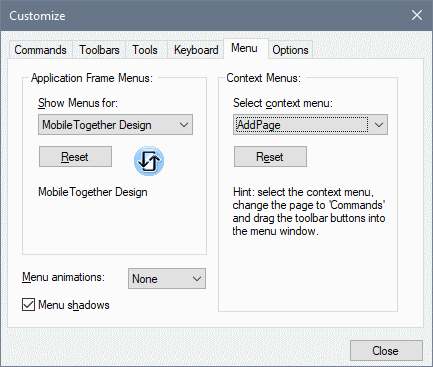Switch to the Toolbars tab

(99, 50)
